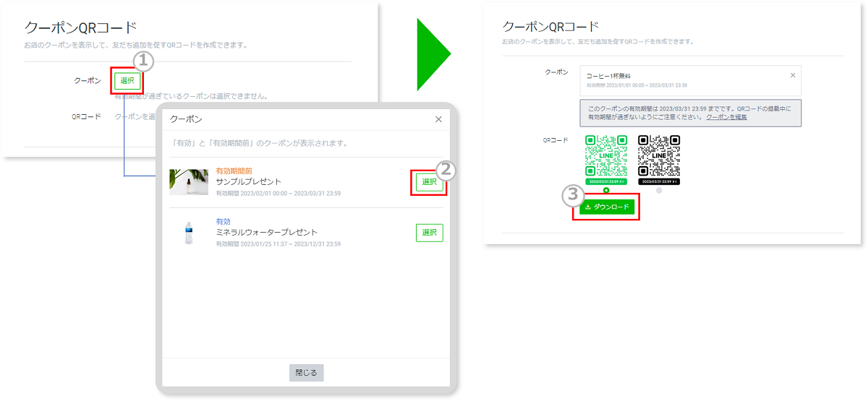
Task: Select the サンプルプレゼント coupon
Action: point(429,182)
